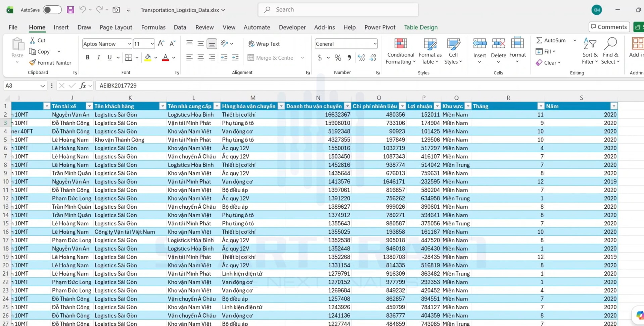Open Conditional Formatting menu
The height and width of the screenshot is (326, 644).
point(401,51)
